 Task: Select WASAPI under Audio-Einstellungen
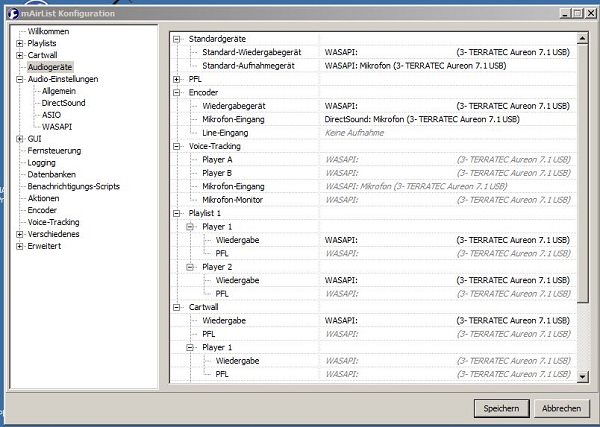[x=56, y=127]
